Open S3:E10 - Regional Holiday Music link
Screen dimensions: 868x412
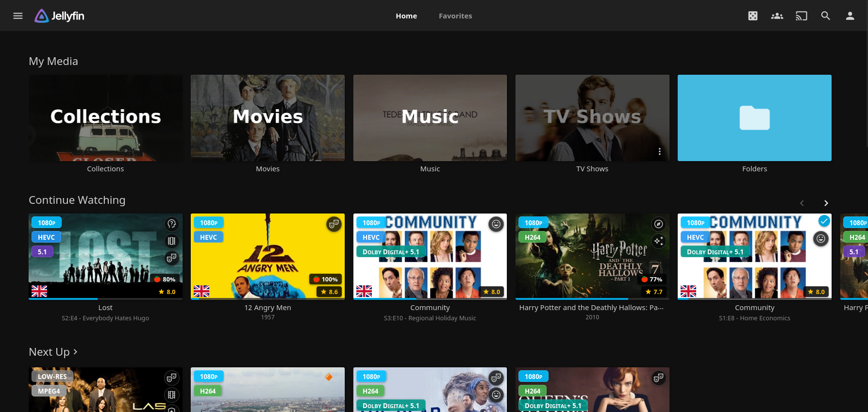pyautogui.click(x=430, y=318)
